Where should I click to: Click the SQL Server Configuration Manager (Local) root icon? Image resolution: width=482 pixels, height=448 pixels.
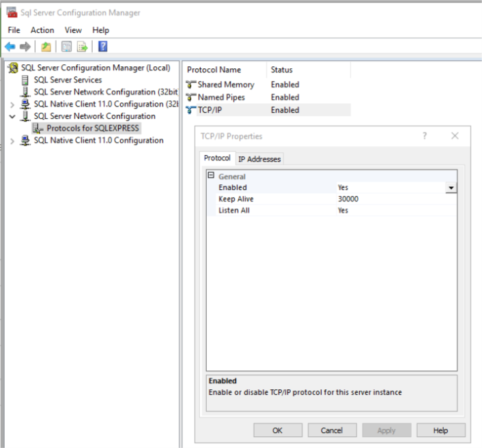pyautogui.click(x=13, y=68)
